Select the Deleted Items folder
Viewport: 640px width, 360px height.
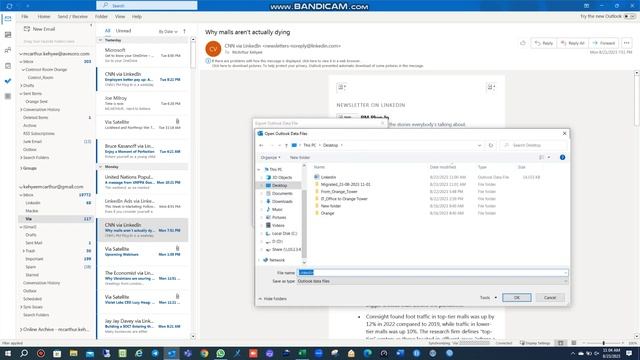click(36, 118)
